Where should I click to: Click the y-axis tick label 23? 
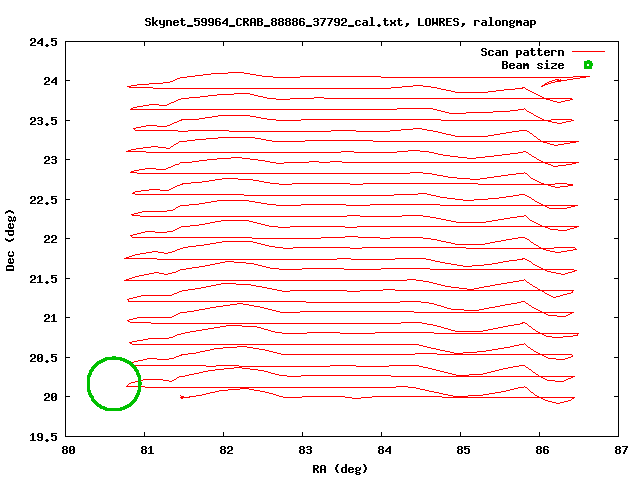[x=51, y=160]
